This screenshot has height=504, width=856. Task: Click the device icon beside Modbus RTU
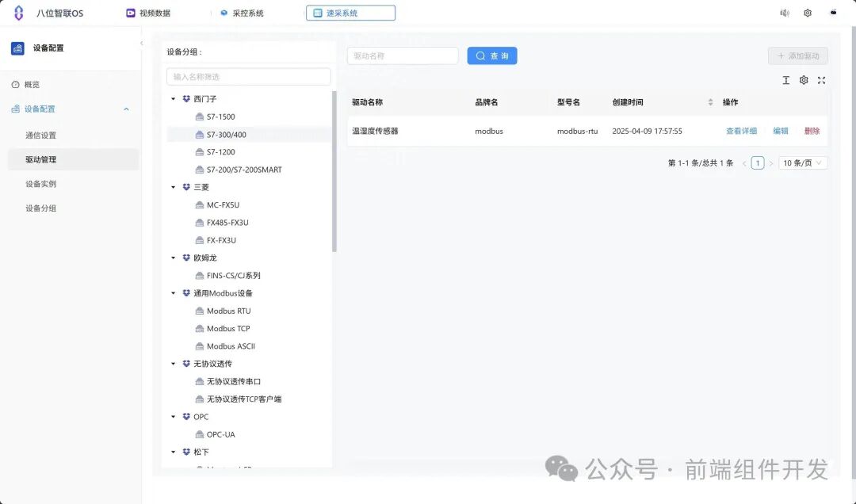pyautogui.click(x=199, y=311)
